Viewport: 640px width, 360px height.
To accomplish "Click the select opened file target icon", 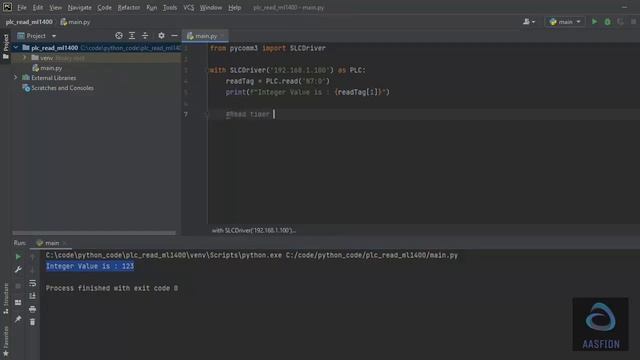I will click(119, 36).
